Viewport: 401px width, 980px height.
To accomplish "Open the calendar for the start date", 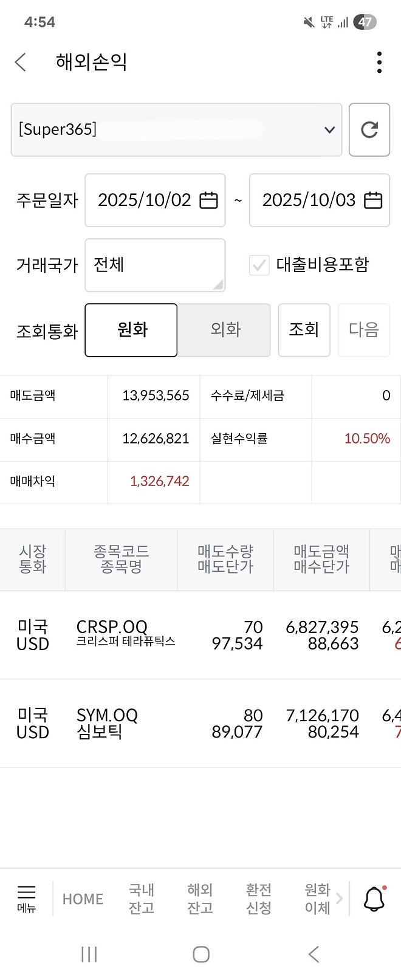I will 207,200.
